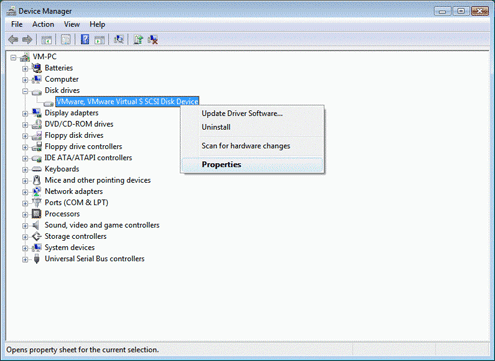Select the Floppy drive controllers label
This screenshot has height=361, width=495.
83,146
